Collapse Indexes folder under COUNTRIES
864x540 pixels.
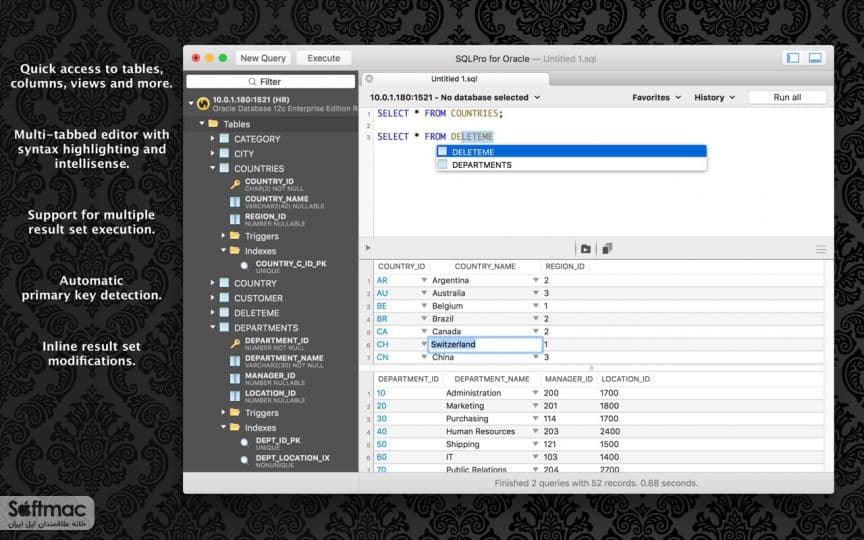[x=223, y=250]
